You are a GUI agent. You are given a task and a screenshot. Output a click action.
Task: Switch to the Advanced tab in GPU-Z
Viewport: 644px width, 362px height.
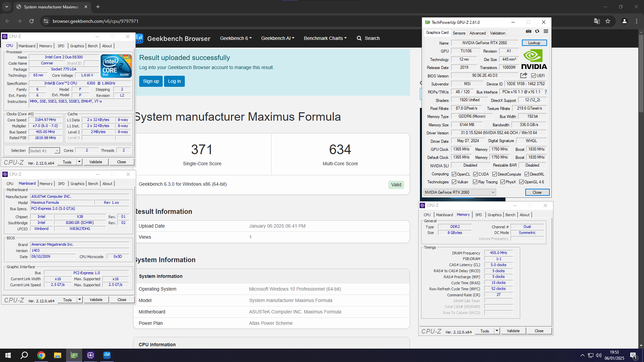pos(477,33)
